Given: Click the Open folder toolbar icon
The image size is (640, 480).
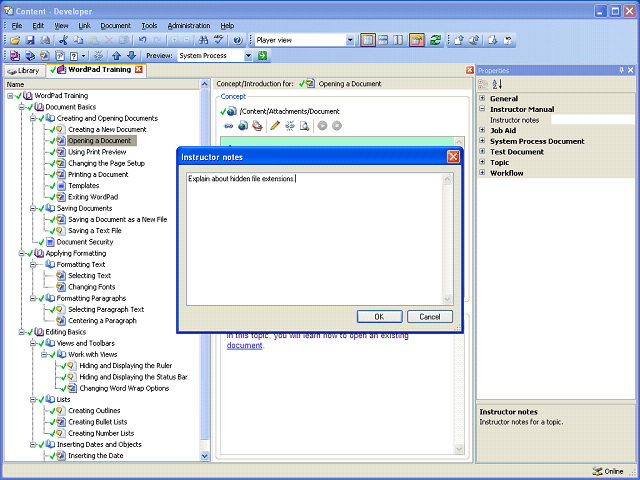Looking at the screenshot, I should pos(15,40).
